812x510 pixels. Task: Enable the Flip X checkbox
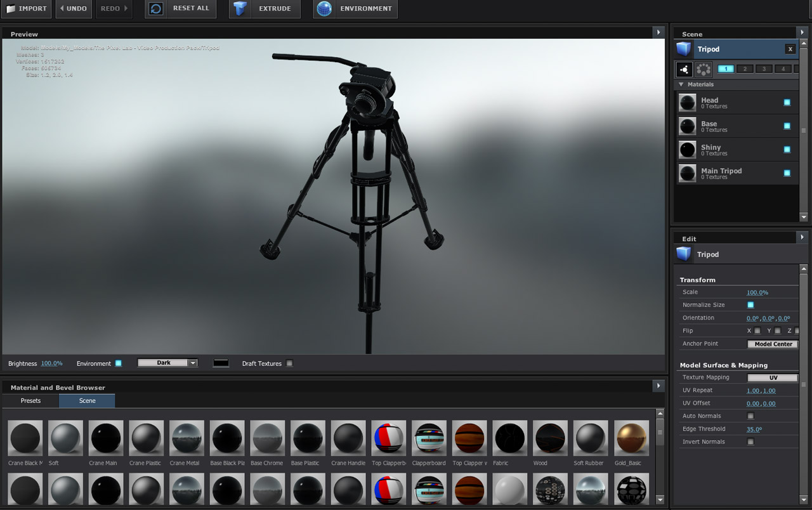tap(757, 330)
